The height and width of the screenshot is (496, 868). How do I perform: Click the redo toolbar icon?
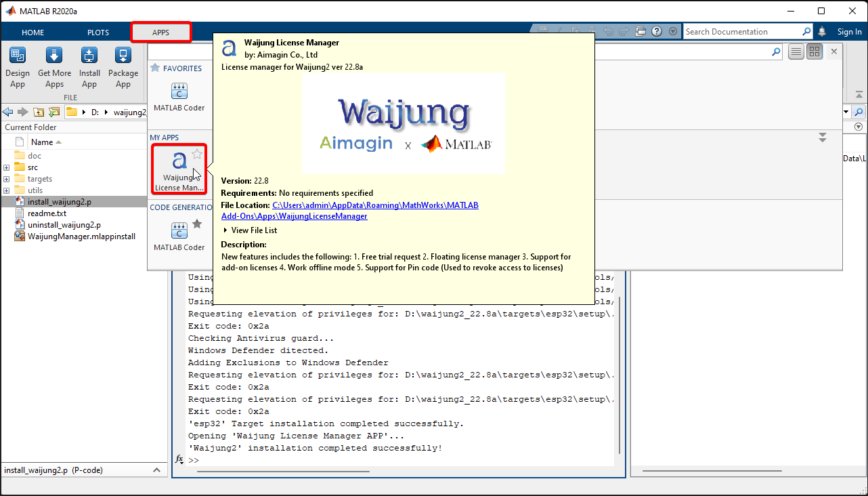tap(624, 31)
